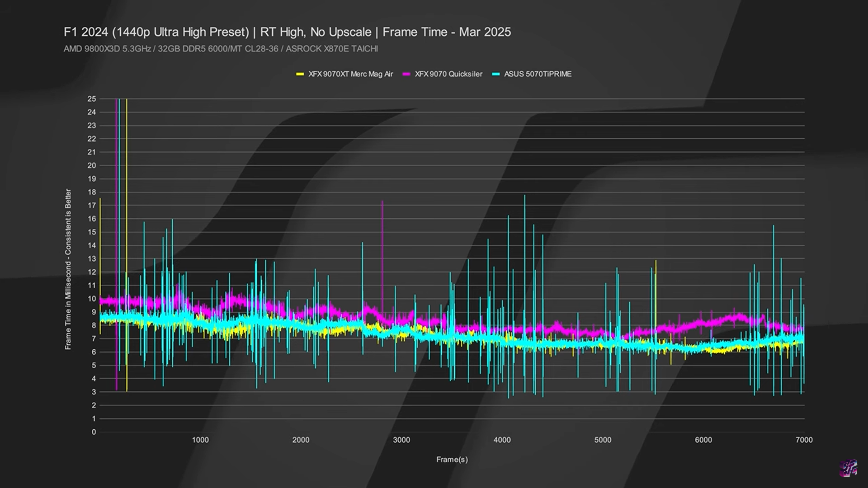Click the Frame(s) x-axis title
This screenshot has height=488, width=868.
pyautogui.click(x=452, y=460)
